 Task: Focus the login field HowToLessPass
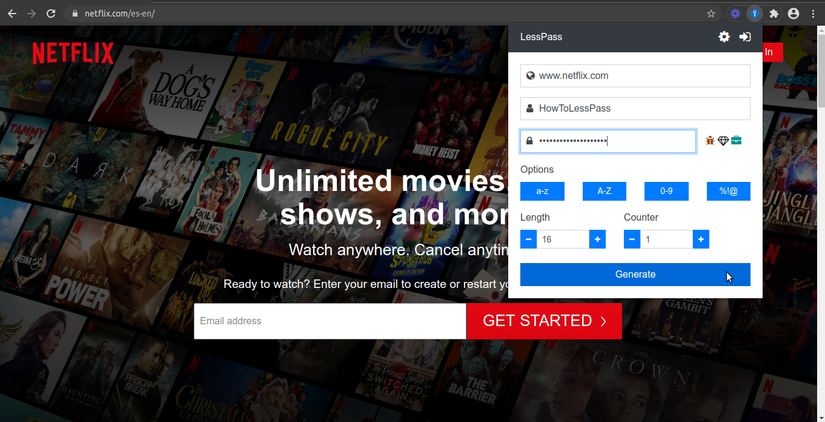[x=635, y=108]
